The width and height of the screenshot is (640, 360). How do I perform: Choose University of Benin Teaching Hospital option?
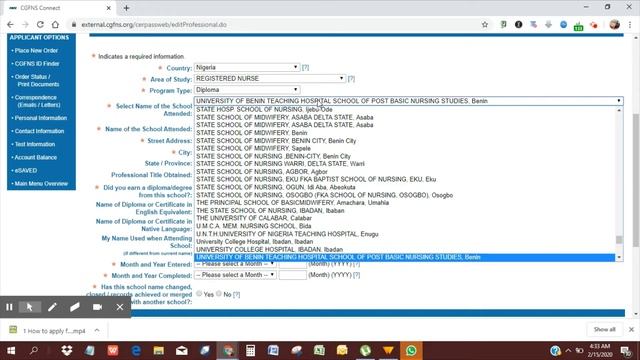(404, 257)
